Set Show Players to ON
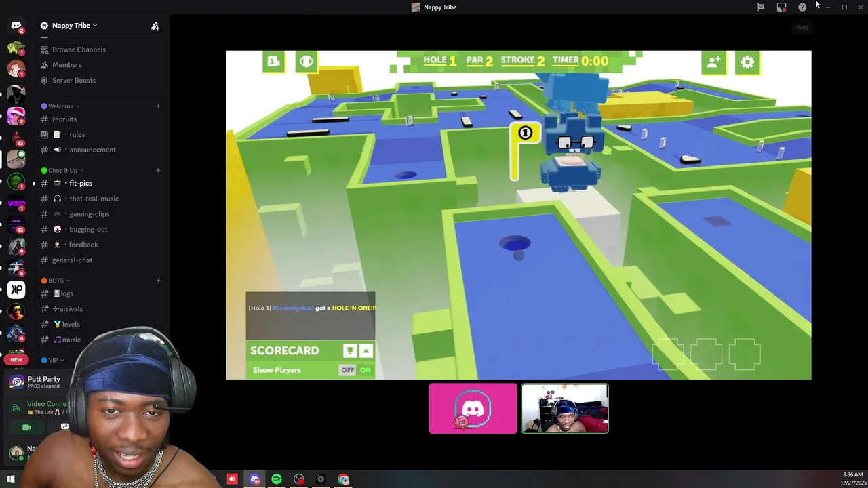Screen dimensions: 868x488 coord(366,370)
